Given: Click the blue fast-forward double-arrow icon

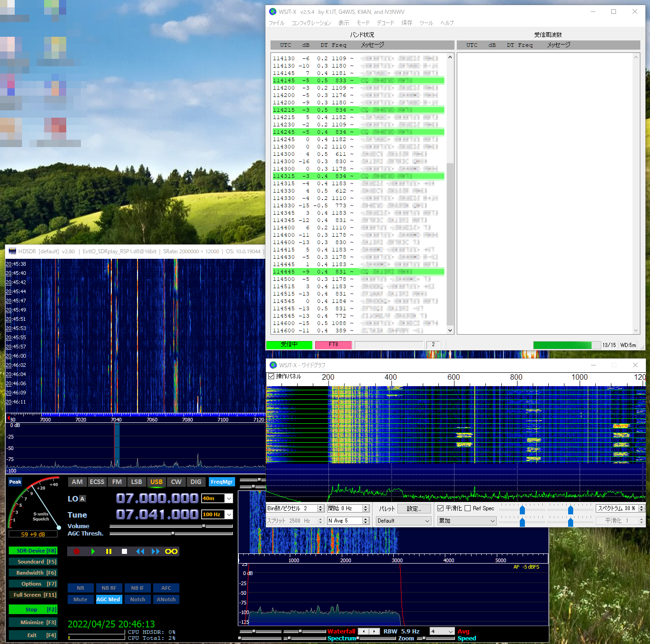Looking at the screenshot, I should point(155,551).
